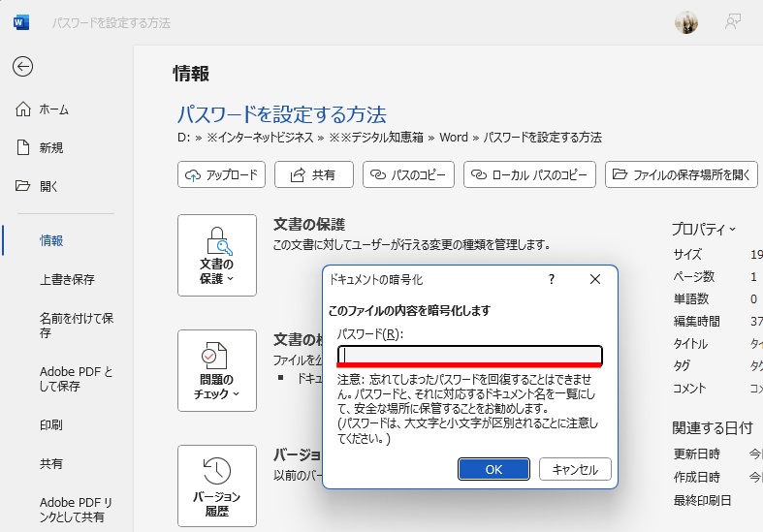Click the help question mark in dialog
Image resolution: width=763 pixels, height=532 pixels.
click(552, 279)
